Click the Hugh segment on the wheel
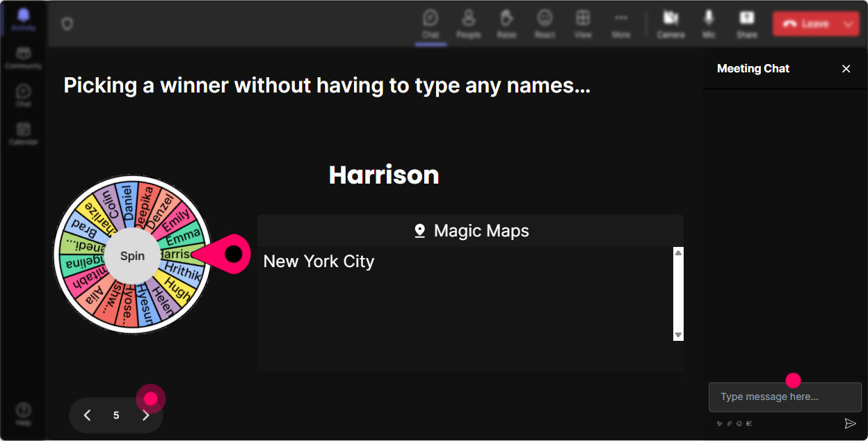The height and width of the screenshot is (441, 868). tap(175, 289)
